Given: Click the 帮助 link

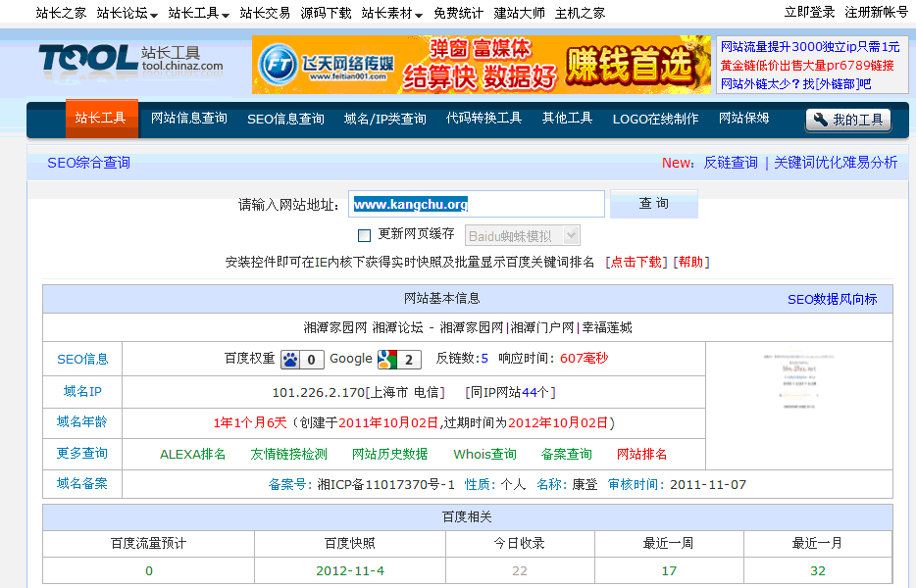Looking at the screenshot, I should (x=691, y=263).
